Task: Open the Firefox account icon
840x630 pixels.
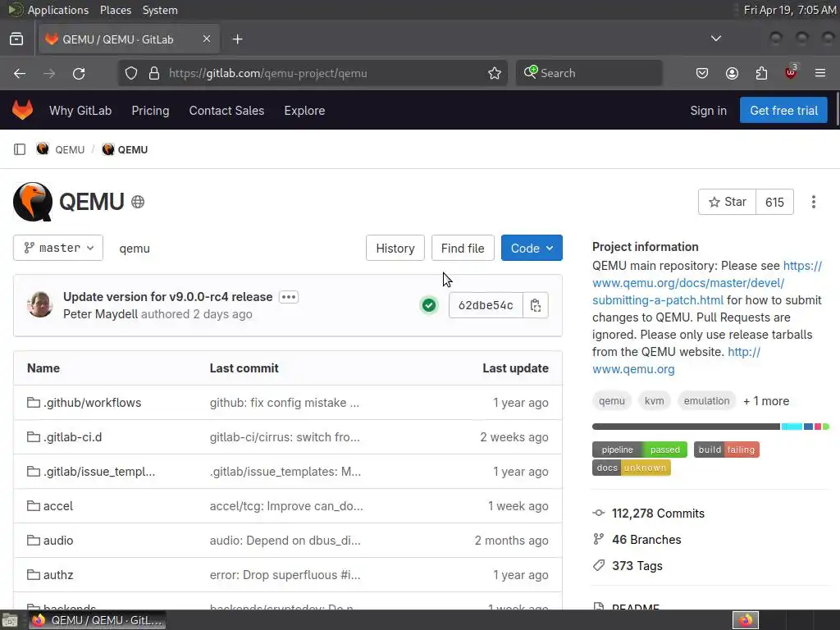Action: (732, 73)
